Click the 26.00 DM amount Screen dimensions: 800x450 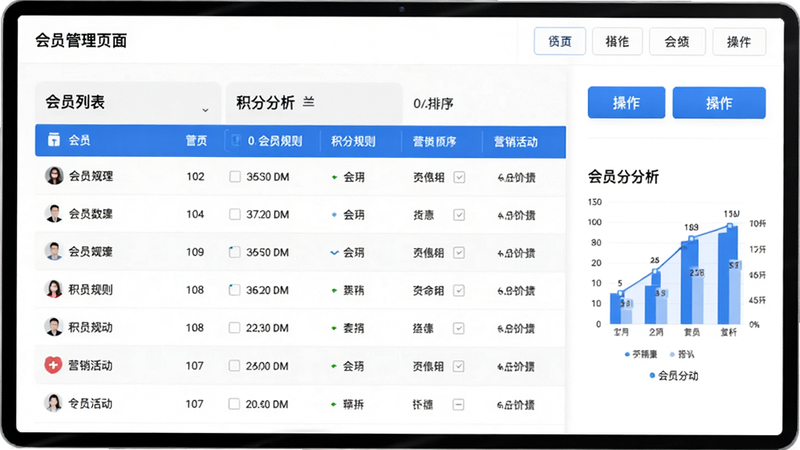(267, 366)
